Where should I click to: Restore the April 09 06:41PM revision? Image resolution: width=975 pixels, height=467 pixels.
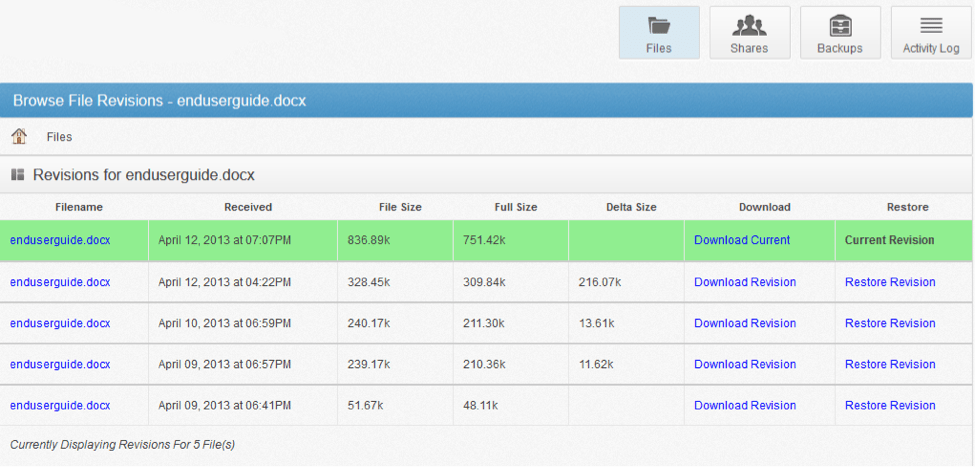click(890, 405)
